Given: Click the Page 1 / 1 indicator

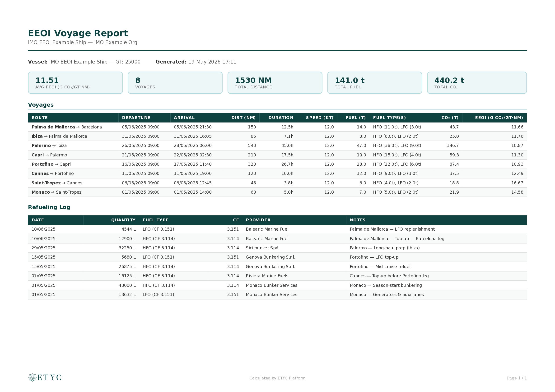Looking at the screenshot, I should [x=517, y=378].
